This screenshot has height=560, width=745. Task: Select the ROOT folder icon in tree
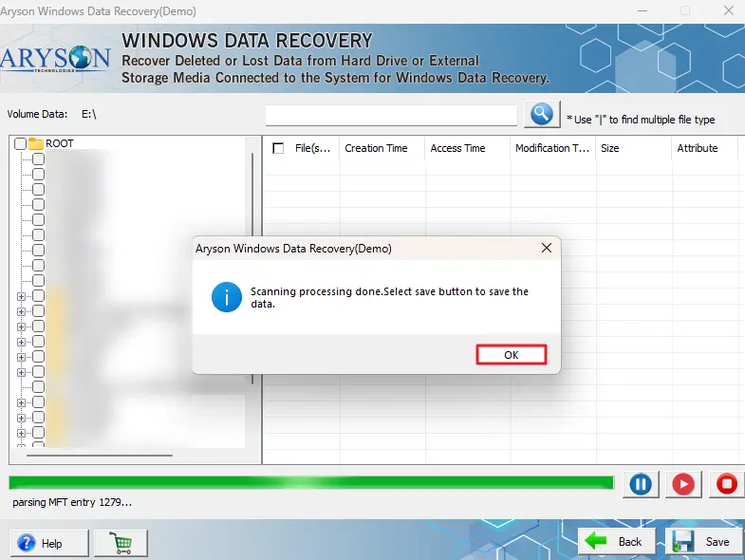[x=36, y=143]
